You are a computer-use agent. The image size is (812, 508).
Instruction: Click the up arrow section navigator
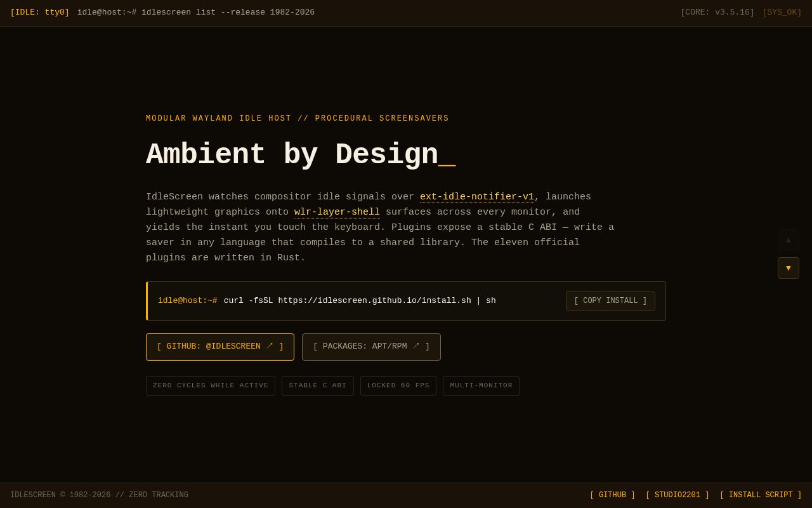[x=789, y=240]
